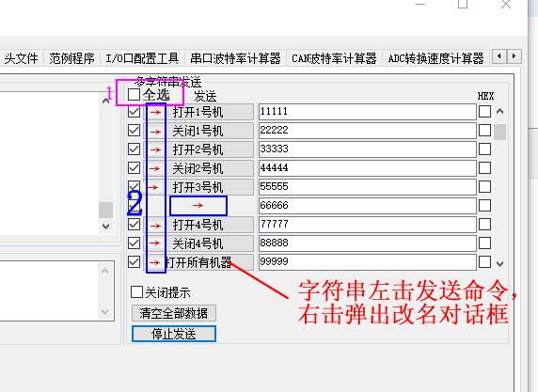Open the I/O口配置工具 tab
Viewport: 538px width, 392px height.
tap(142, 58)
